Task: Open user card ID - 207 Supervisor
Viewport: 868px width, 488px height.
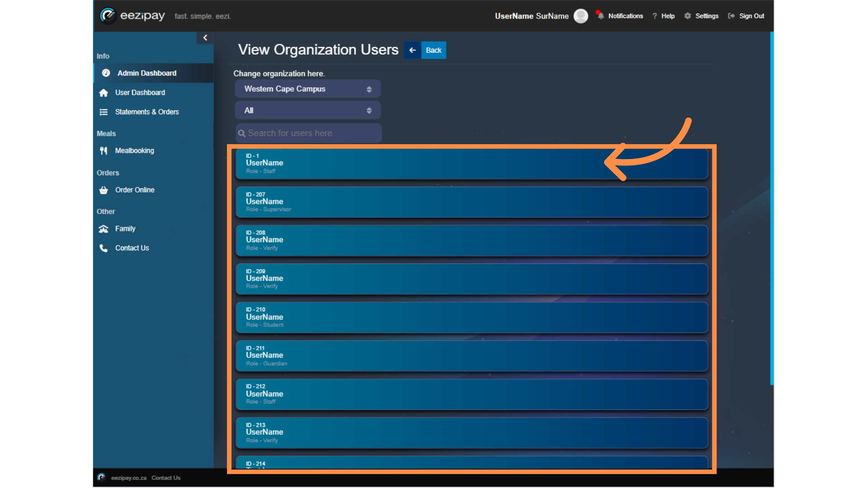Action: click(x=472, y=202)
